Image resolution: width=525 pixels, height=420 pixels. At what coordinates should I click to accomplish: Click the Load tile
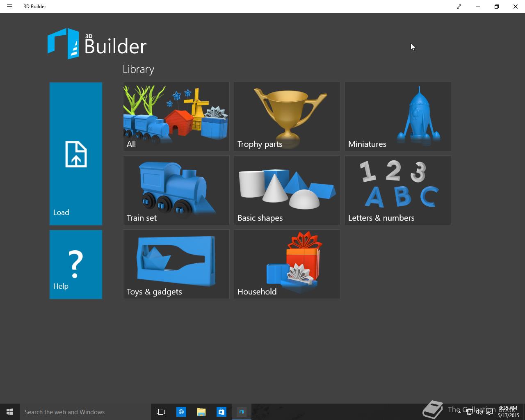coord(76,153)
